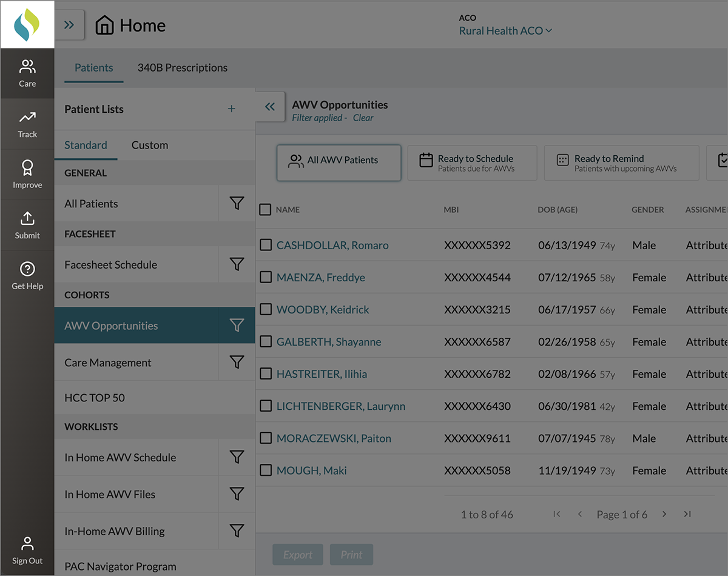The height and width of the screenshot is (576, 728).
Task: Check the box next to CASHDOLLAR, Romaro
Action: pyautogui.click(x=266, y=245)
